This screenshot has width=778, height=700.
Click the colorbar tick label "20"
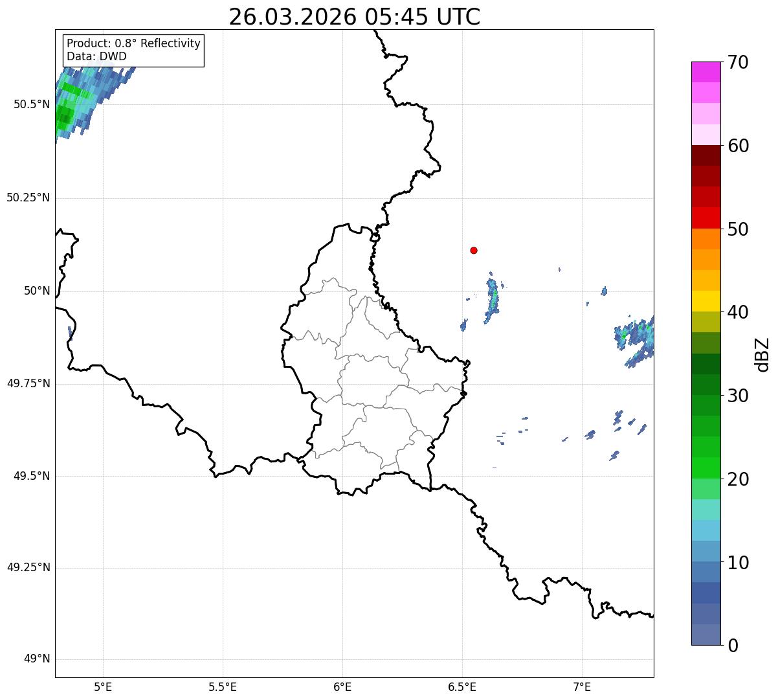coord(738,479)
